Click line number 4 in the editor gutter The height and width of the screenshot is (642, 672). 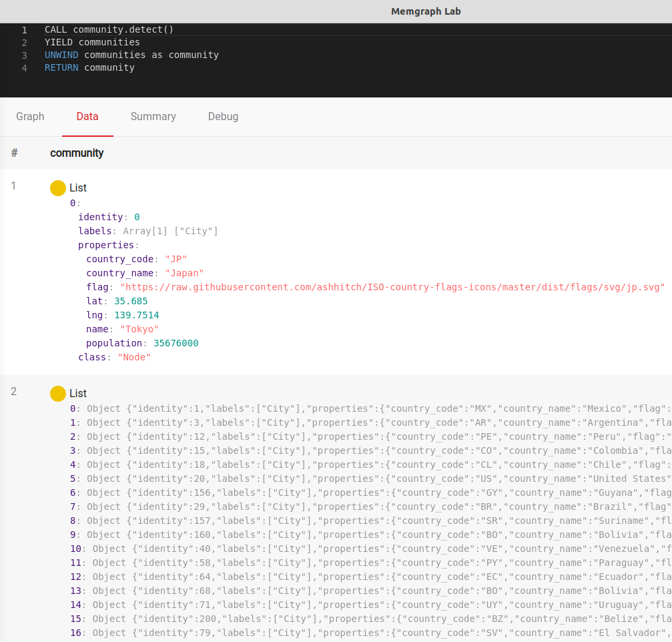click(x=25, y=68)
